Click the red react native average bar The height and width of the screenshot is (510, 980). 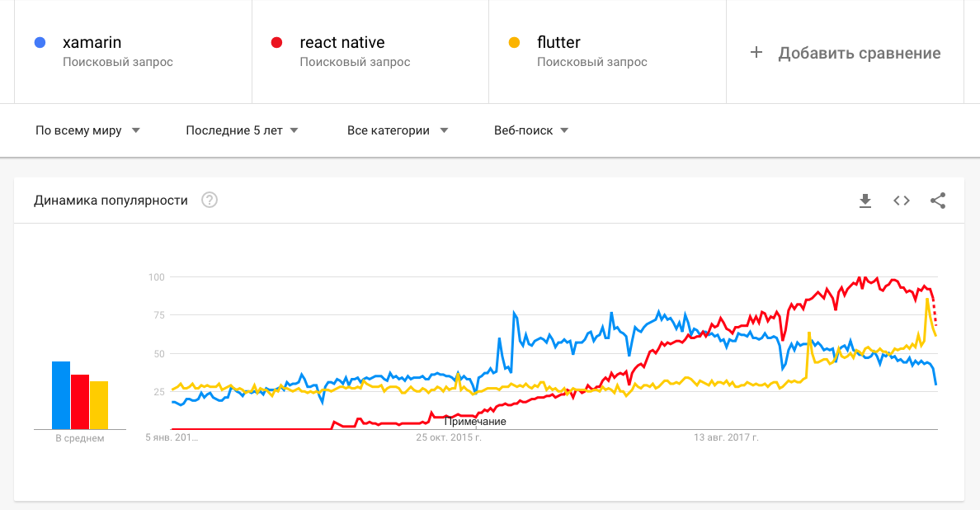[x=80, y=402]
